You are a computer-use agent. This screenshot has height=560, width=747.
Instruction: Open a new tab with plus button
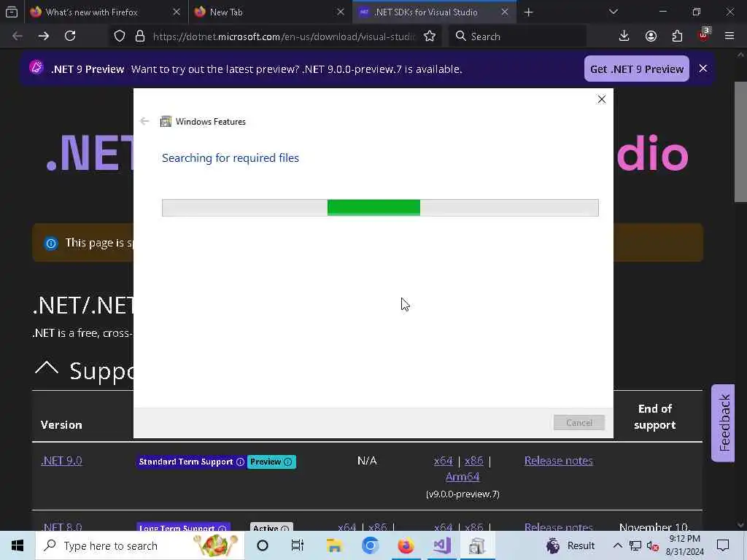(528, 12)
